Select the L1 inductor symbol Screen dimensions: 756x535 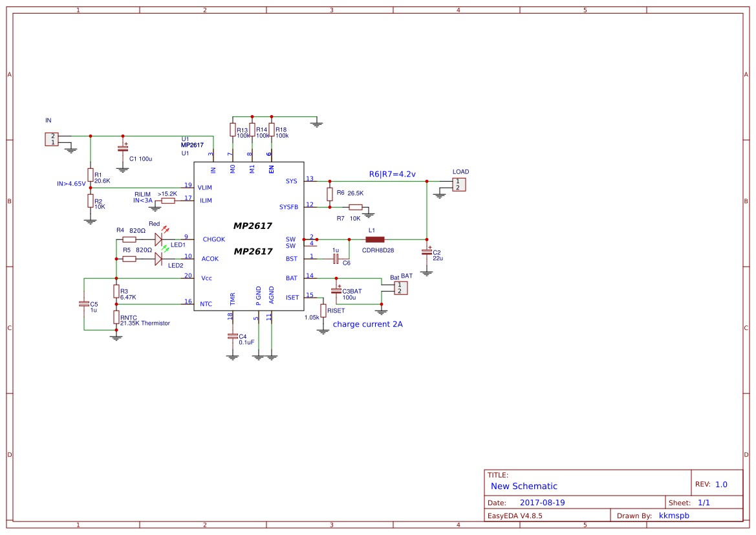[374, 239]
